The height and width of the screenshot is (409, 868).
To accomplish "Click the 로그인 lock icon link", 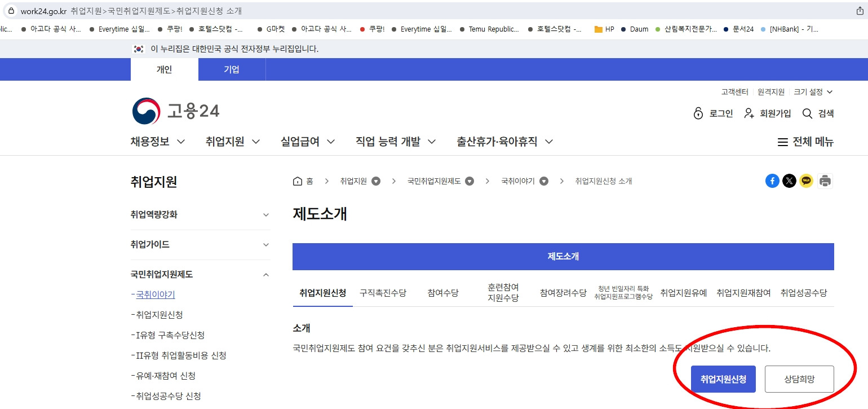I will point(713,113).
